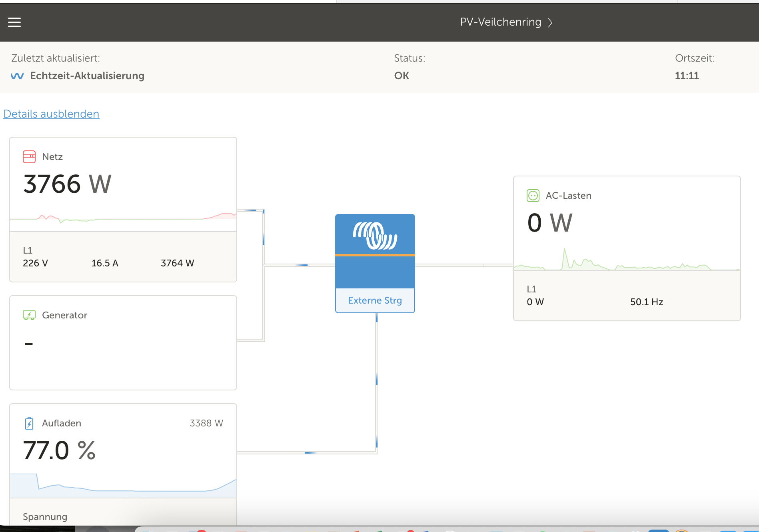The width and height of the screenshot is (759, 532).
Task: Click the 3764 W L1 power reading
Action: pos(177,263)
